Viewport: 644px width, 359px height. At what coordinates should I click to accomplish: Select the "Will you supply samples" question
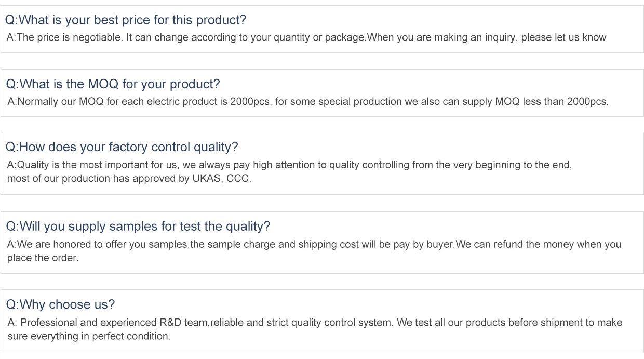138,227
